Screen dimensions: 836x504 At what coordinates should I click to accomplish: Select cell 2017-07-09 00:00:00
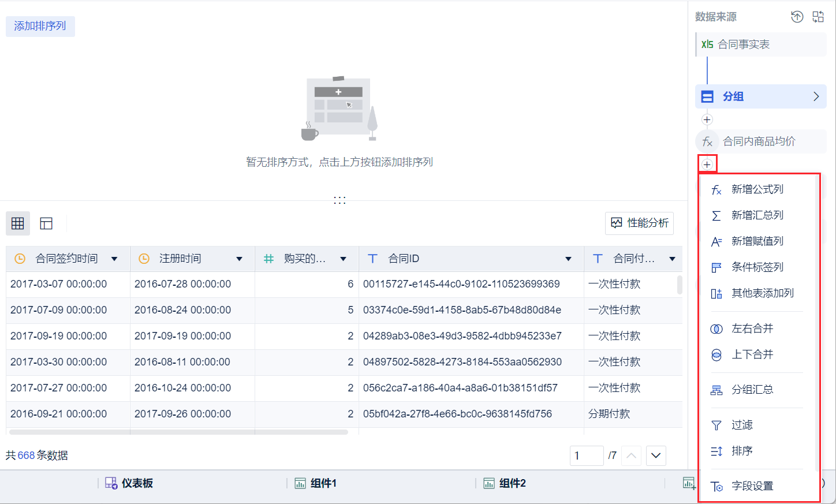click(x=68, y=310)
